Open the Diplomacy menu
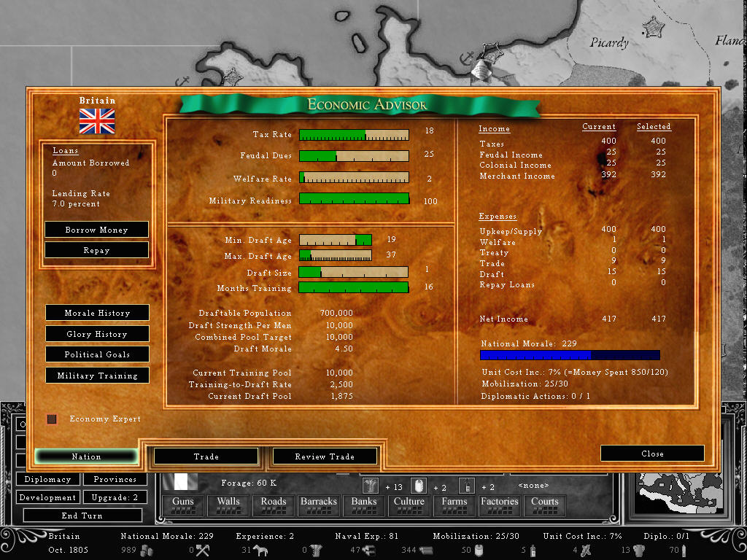Viewport: 747px width, 560px height. pyautogui.click(x=47, y=479)
